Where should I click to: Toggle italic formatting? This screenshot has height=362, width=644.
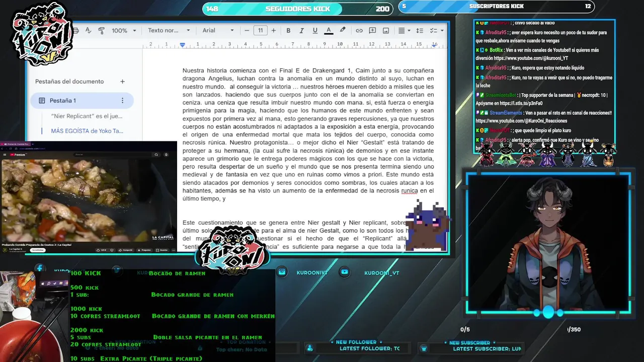tap(301, 30)
